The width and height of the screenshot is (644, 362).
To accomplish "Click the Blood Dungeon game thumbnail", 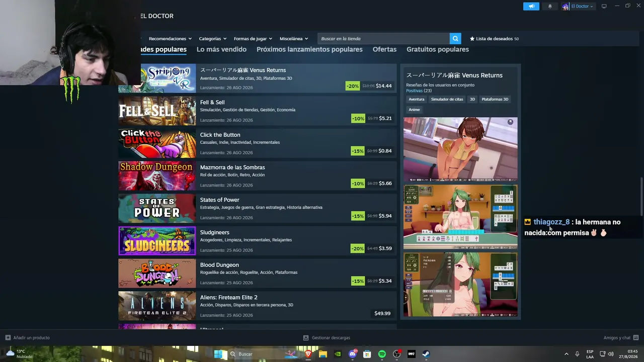I will (157, 273).
